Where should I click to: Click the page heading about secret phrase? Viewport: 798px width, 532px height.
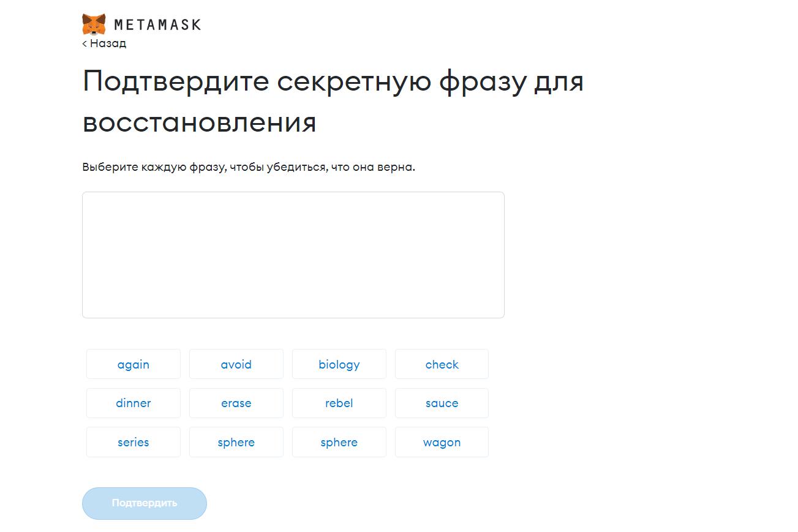pos(333,101)
